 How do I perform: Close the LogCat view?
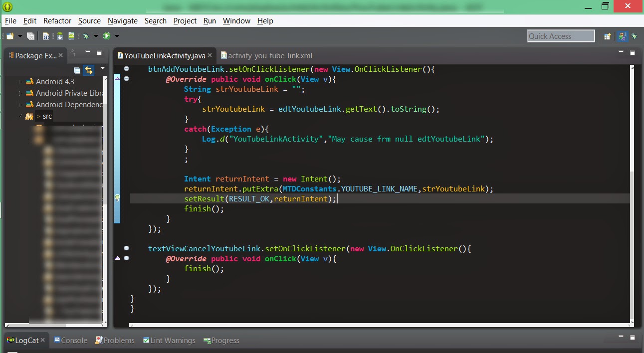click(43, 340)
